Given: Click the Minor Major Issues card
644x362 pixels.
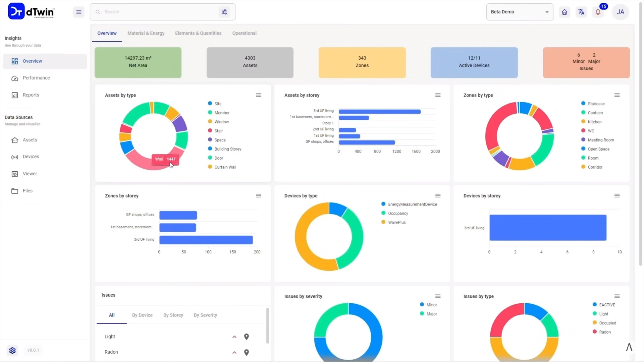Looking at the screenshot, I should 586,63.
